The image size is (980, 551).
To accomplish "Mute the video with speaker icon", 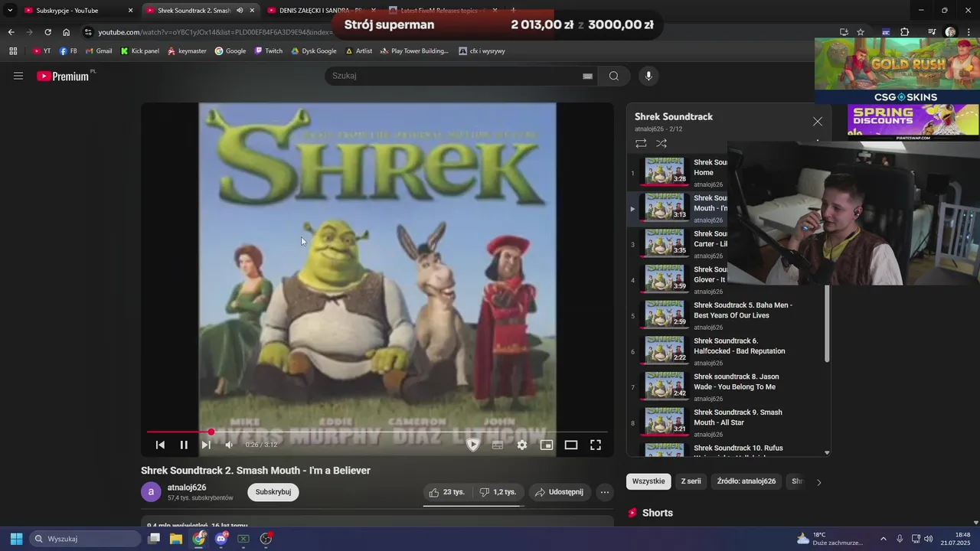I will pyautogui.click(x=229, y=445).
